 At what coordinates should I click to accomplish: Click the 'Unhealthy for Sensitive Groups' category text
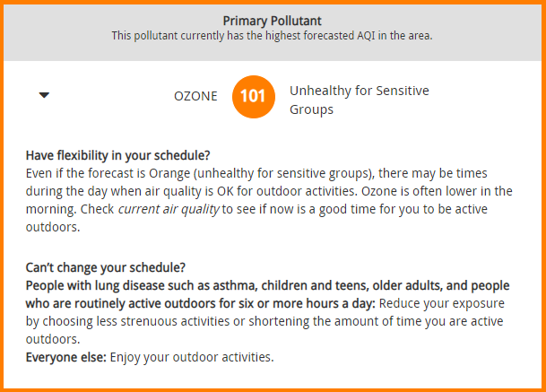tap(359, 100)
